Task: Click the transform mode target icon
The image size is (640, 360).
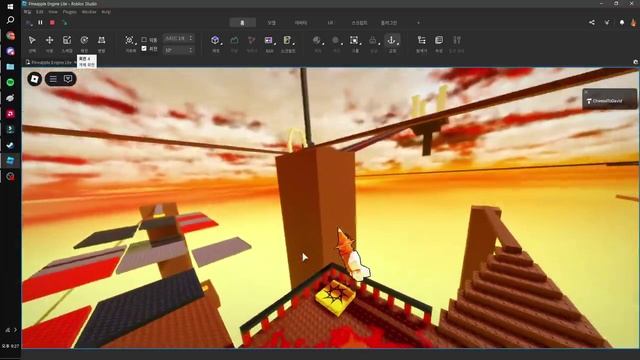Action: click(129, 40)
